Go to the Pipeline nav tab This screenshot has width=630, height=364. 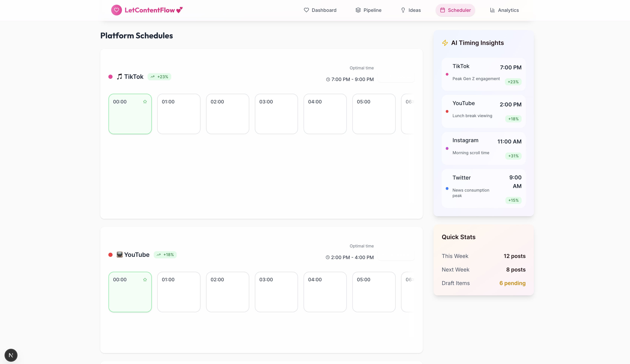pos(368,10)
